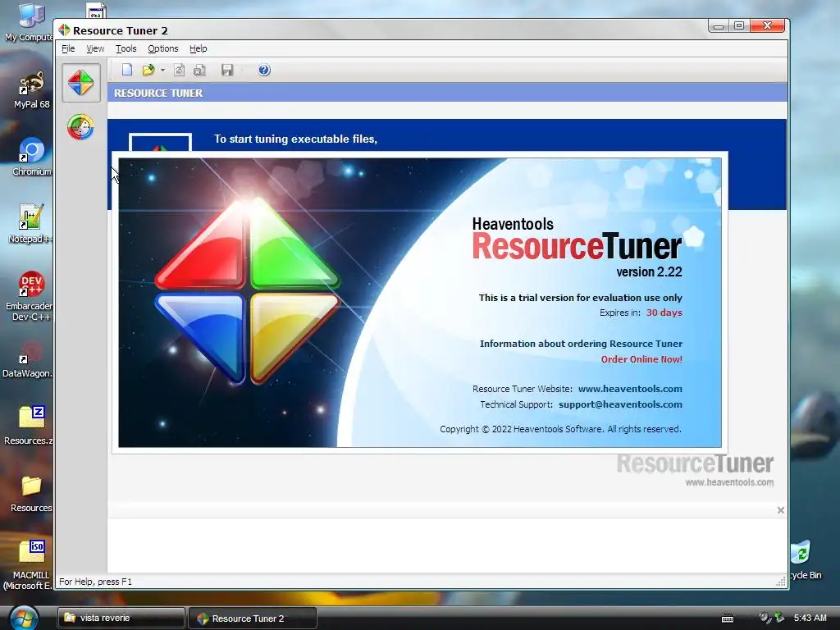Click the 5:43 AM system clock

point(810,618)
